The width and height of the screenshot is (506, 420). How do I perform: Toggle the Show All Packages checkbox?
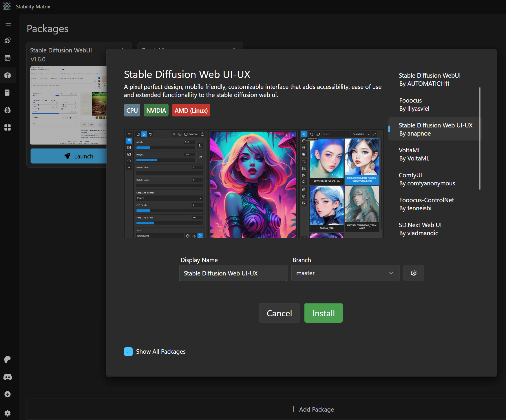tap(128, 352)
